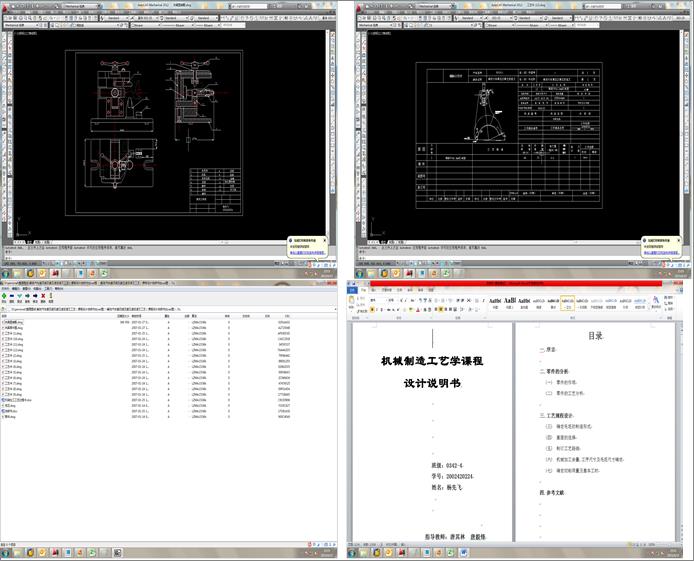Viewport: 694px width, 561px height.
Task: Click the 7-Zip Add (green plus) button
Action: coord(4,296)
